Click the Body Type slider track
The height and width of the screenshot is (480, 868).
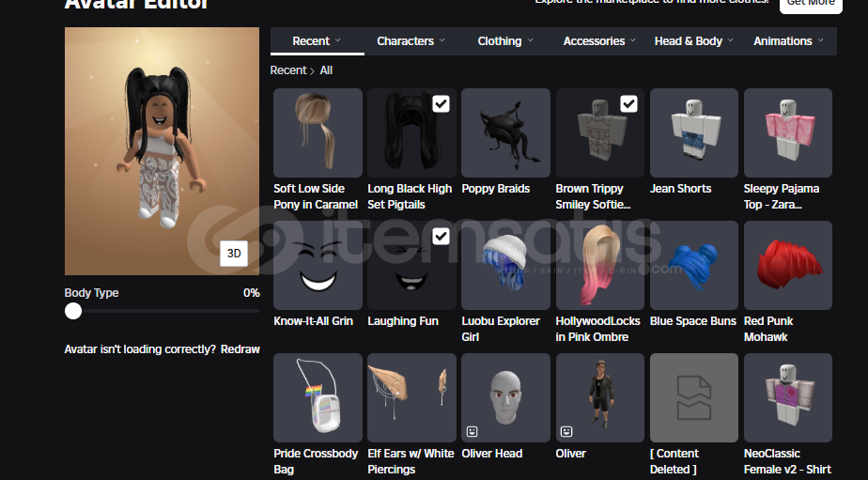pos(163,311)
